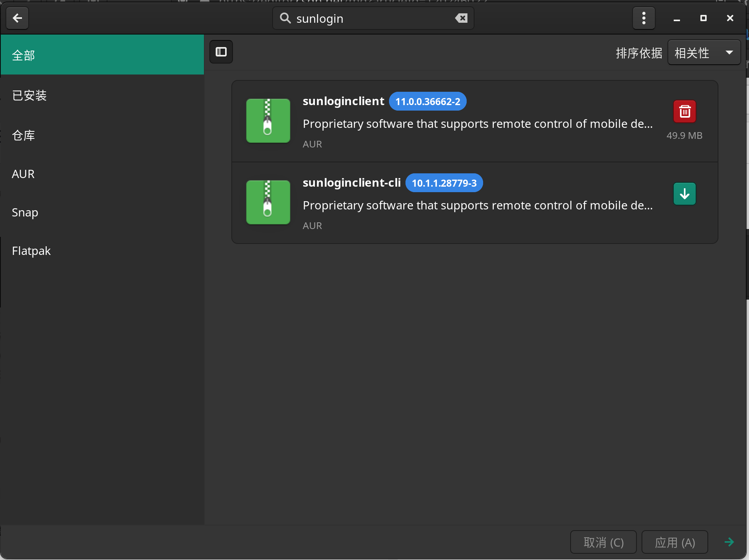Remove sunloginclient with trash button
This screenshot has height=560, width=749.
point(685,112)
